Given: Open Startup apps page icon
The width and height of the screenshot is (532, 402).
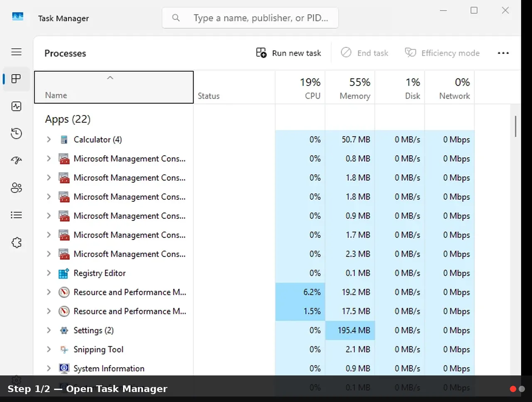Looking at the screenshot, I should tap(16, 160).
